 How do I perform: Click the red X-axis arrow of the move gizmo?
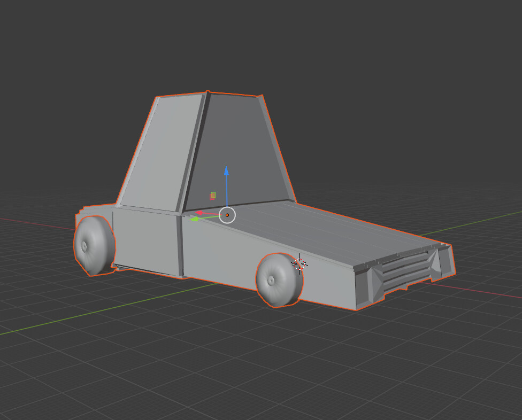(199, 212)
